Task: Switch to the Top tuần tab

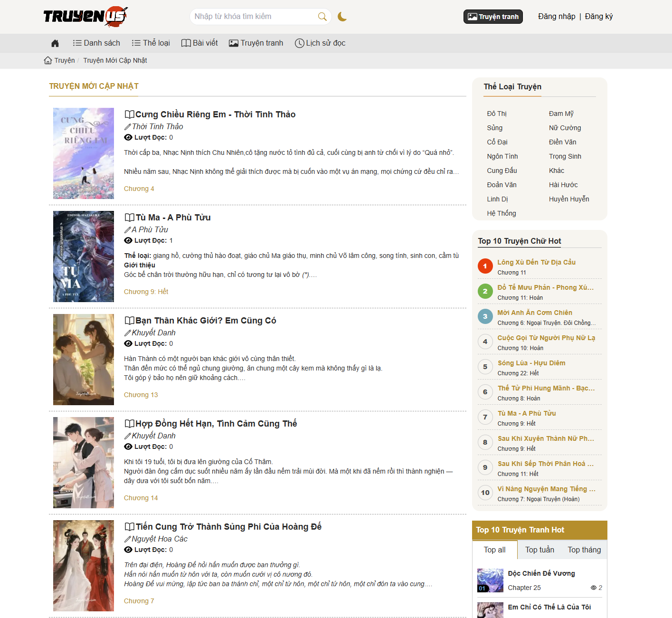Action: 539,550
